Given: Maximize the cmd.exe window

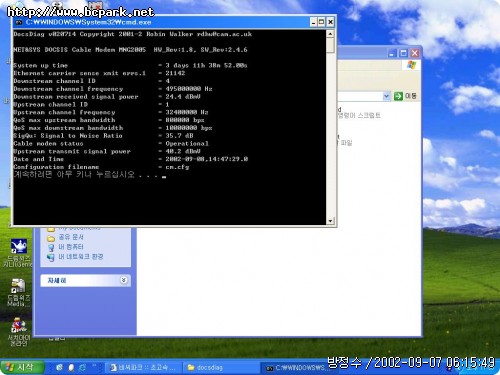Looking at the screenshot, I should [321, 22].
